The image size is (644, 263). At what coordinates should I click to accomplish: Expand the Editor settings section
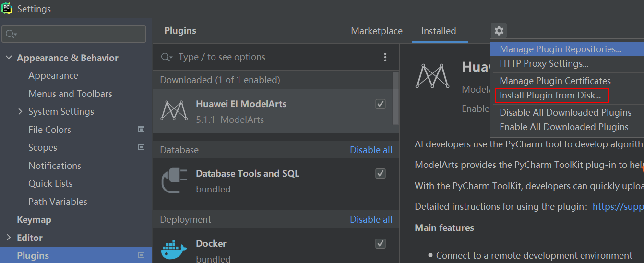coord(9,238)
